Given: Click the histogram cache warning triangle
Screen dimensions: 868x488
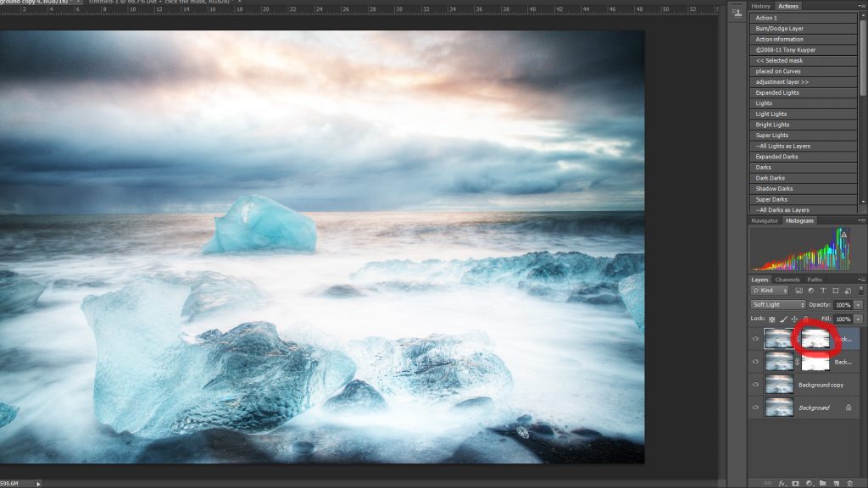Looking at the screenshot, I should point(843,235).
